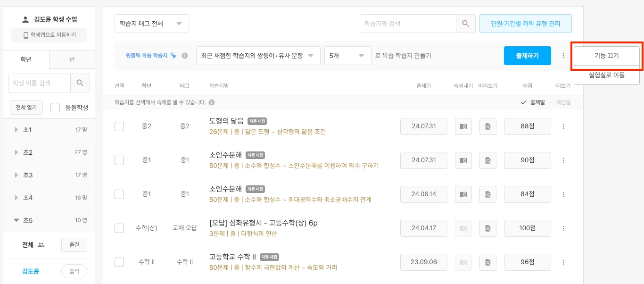Click more options for 심화유형서 row
The height and width of the screenshot is (284, 644).
(x=563, y=228)
